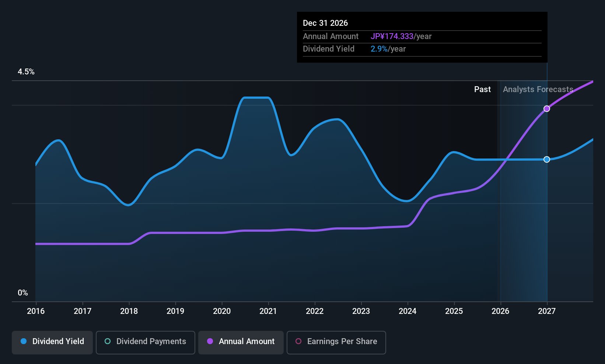The width and height of the screenshot is (605, 364).
Task: Click the Past label on the chart
Action: (x=482, y=90)
